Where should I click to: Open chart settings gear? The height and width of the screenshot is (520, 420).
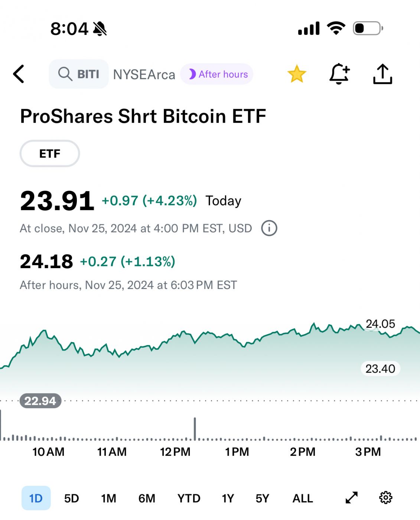[x=385, y=498]
